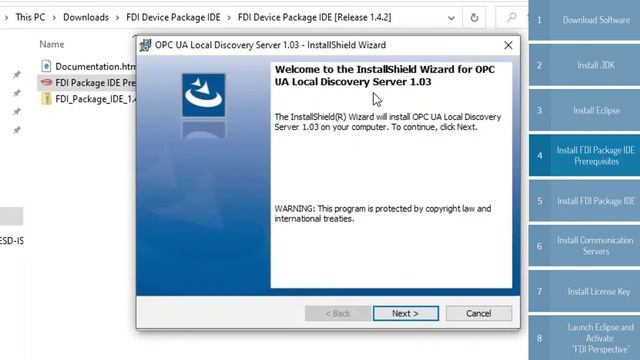Expand chevron after FDI Device Package IDE
This screenshot has height=360, width=640.
[x=229, y=18]
